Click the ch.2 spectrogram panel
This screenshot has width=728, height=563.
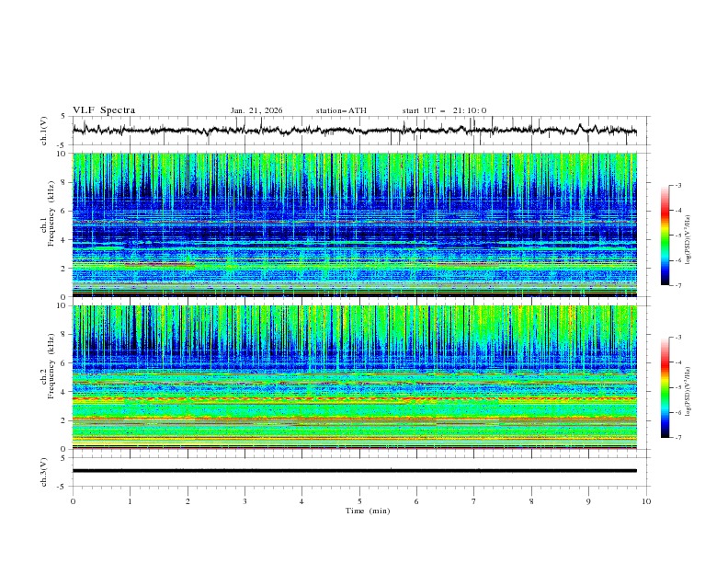coord(354,377)
